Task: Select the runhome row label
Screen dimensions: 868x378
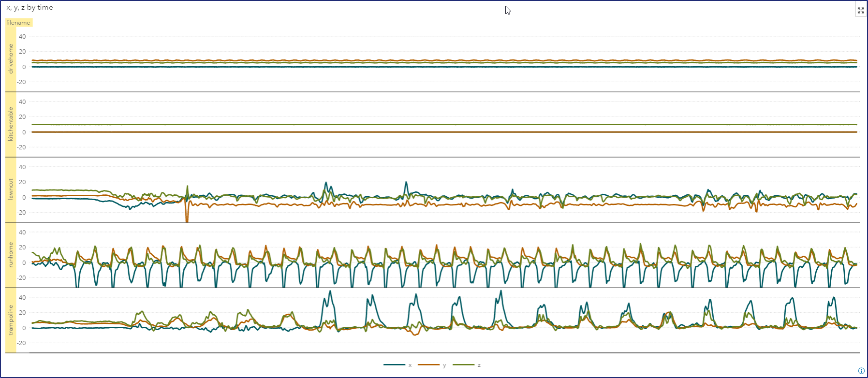Action: 11,255
